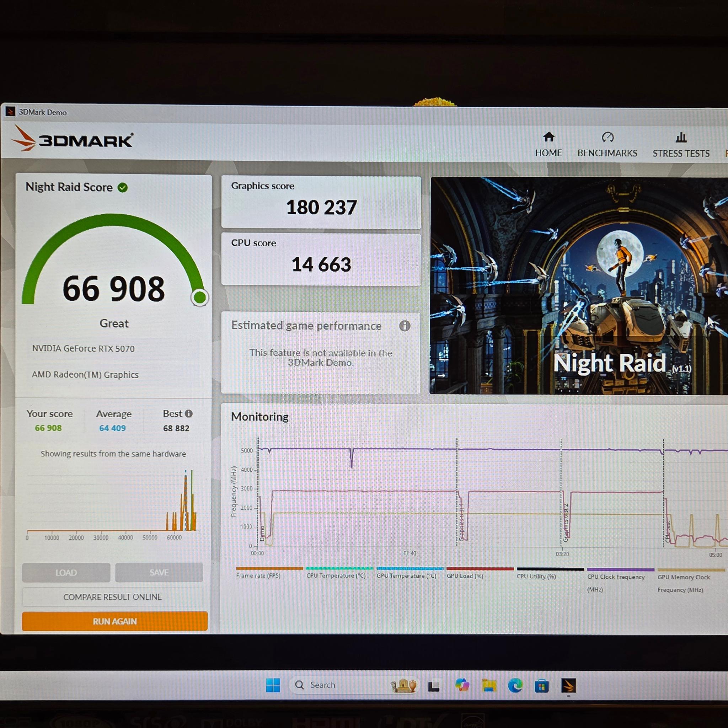Click the Demo marker on monitoring chart
The height and width of the screenshot is (728, 728).
262,533
